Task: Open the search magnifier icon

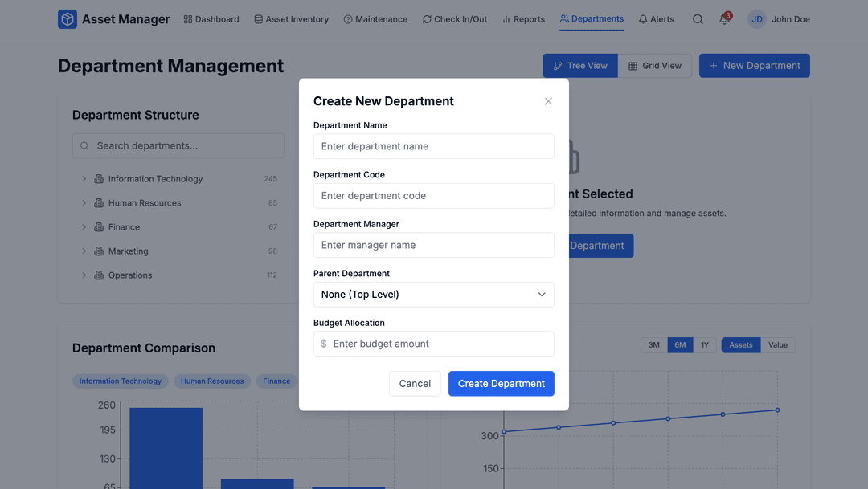Action: 697,18
